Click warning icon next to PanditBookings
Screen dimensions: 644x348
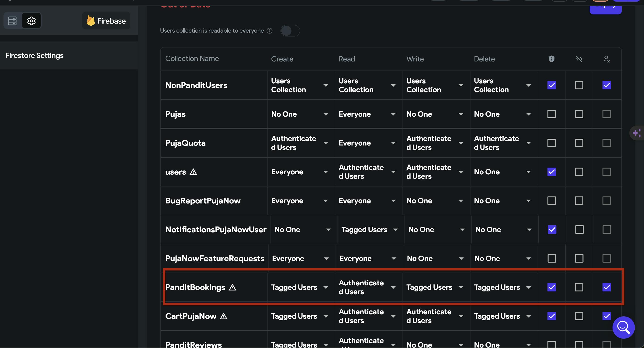232,287
